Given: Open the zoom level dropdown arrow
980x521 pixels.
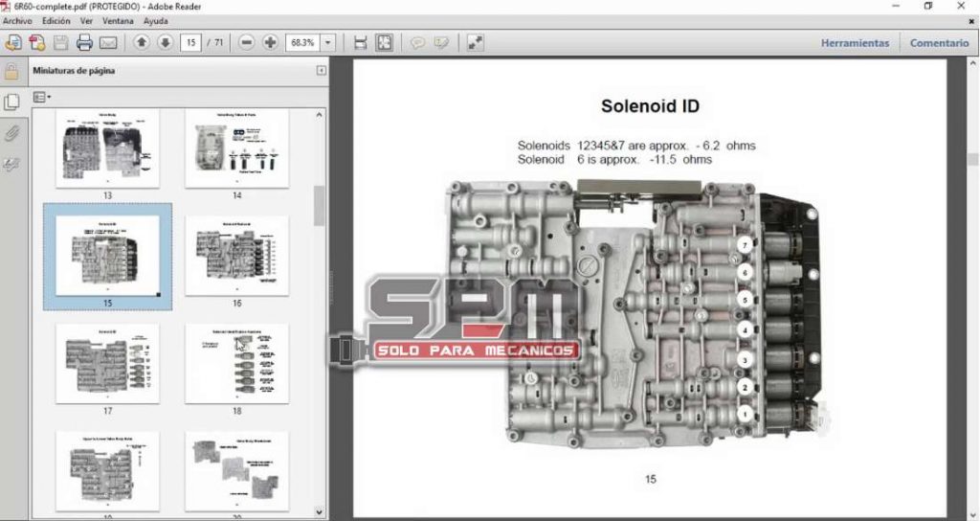Looking at the screenshot, I should (x=328, y=42).
